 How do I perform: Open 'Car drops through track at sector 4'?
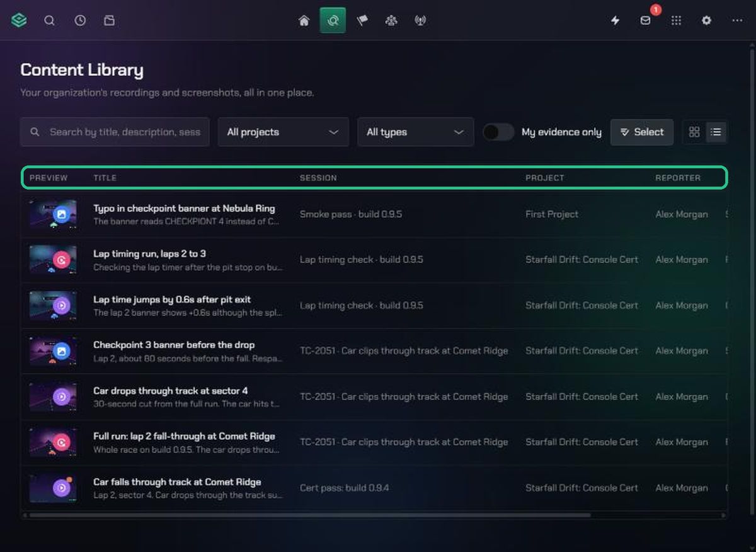click(170, 391)
